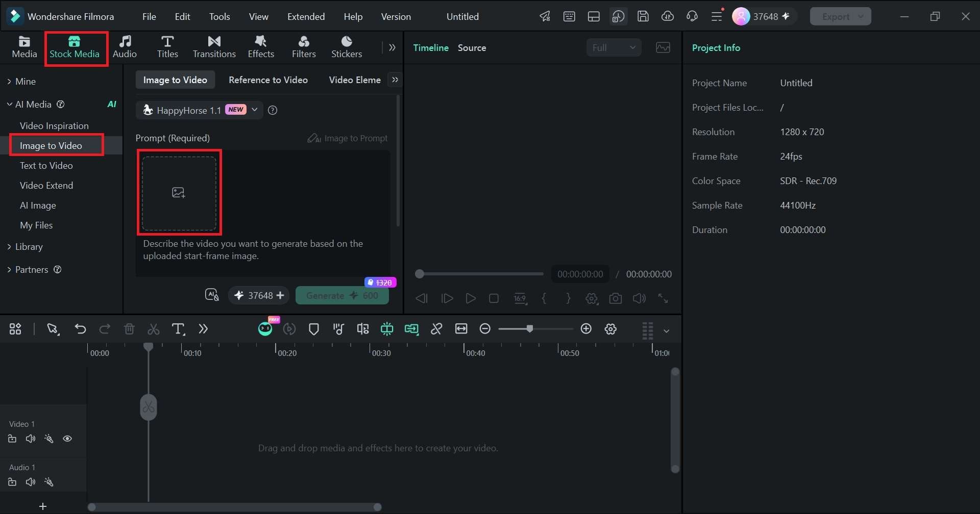Select the text tool in timeline toolbar
Image resolution: width=980 pixels, height=514 pixels.
click(x=178, y=329)
